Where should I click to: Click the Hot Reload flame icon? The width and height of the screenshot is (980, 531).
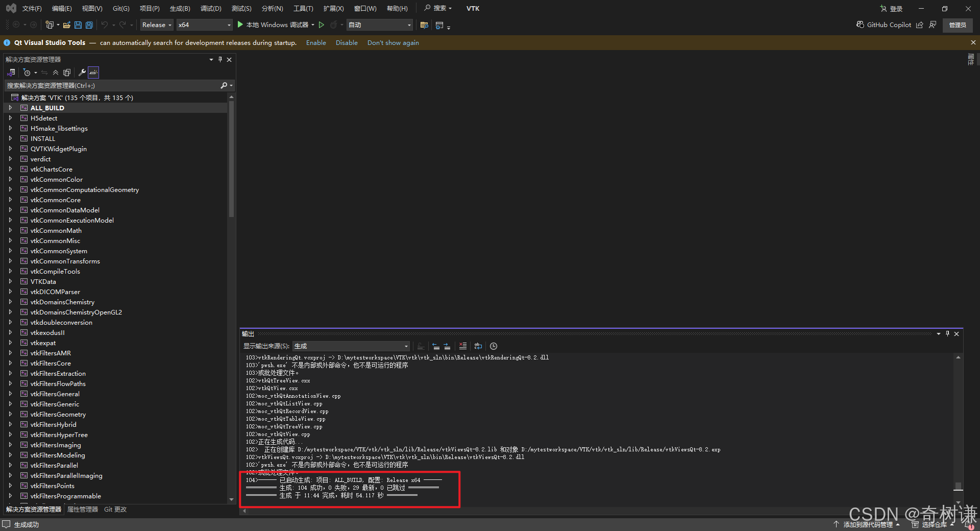point(333,25)
